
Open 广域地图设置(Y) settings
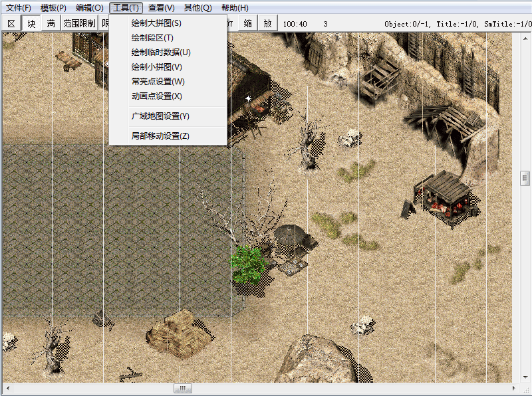point(168,116)
